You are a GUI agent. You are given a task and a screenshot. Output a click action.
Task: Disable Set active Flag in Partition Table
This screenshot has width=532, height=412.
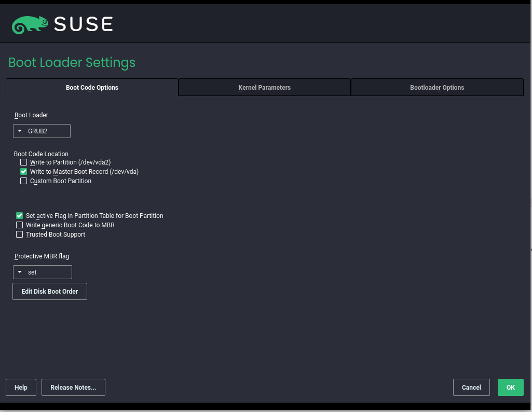coord(19,216)
